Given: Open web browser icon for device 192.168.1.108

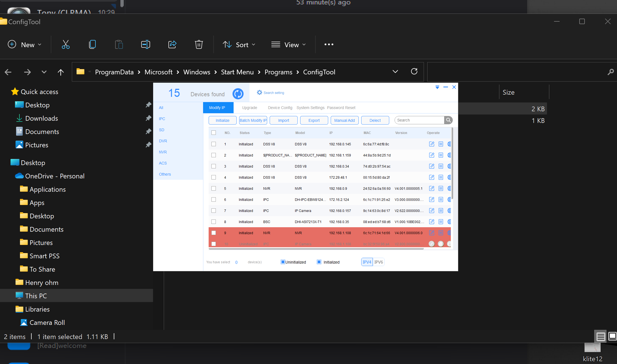Looking at the screenshot, I should (x=449, y=233).
